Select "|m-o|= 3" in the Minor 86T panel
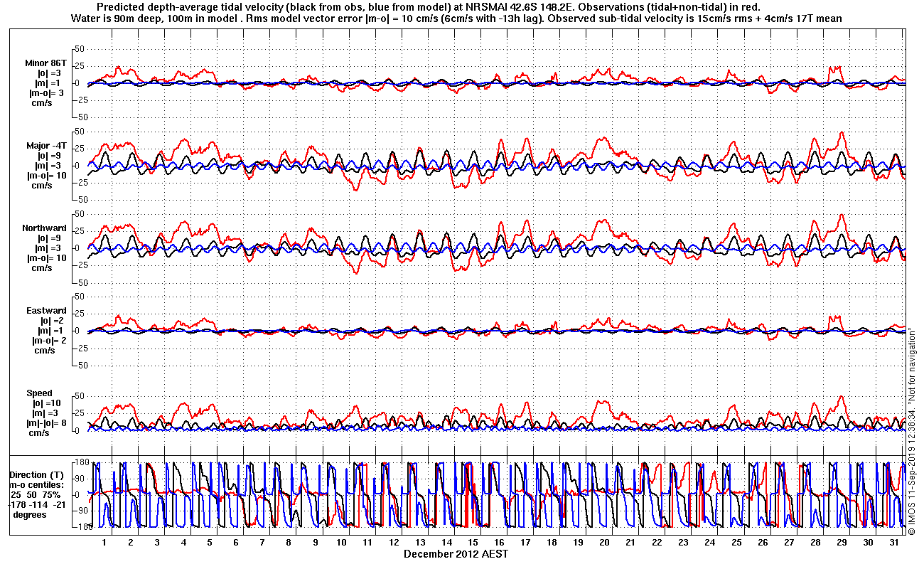The height and width of the screenshot is (569, 924). [46, 92]
